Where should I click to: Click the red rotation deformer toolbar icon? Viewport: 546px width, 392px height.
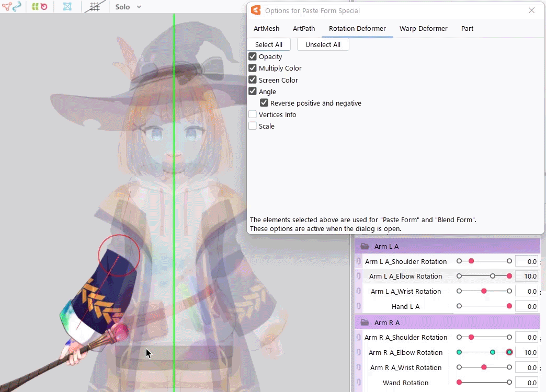click(44, 7)
